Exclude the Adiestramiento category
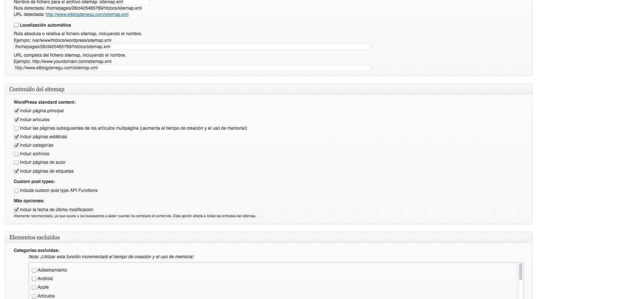Screen dimensions: 644x299 (x=34, y=270)
